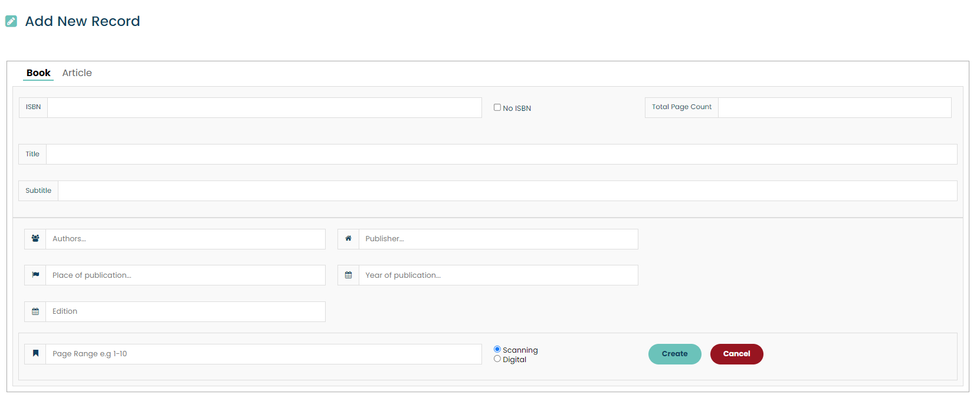Select the Book tab

38,73
